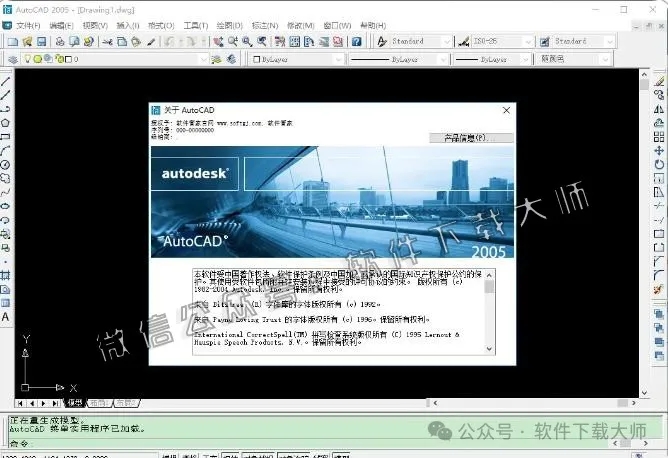The height and width of the screenshot is (458, 668).
Task: Expand the ISO-25 dimension style dropdown
Action: (528, 41)
